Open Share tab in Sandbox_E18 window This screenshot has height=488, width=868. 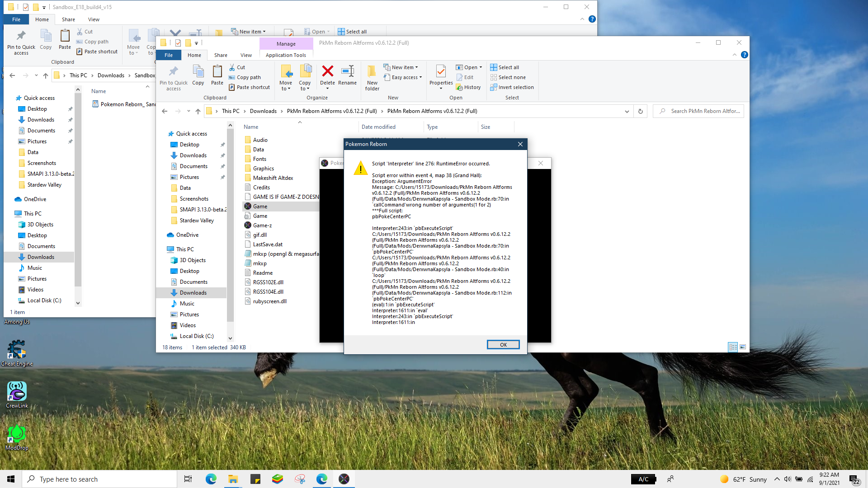pos(68,19)
